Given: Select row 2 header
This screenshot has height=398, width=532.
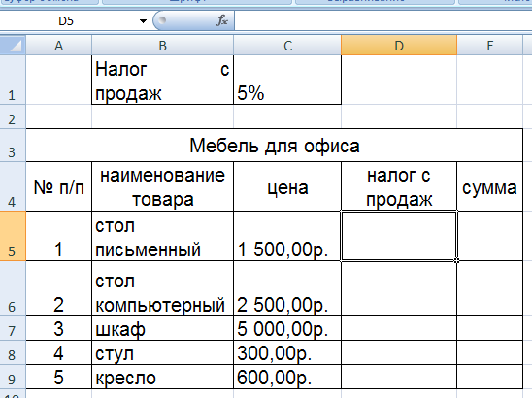Looking at the screenshot, I should [x=13, y=116].
